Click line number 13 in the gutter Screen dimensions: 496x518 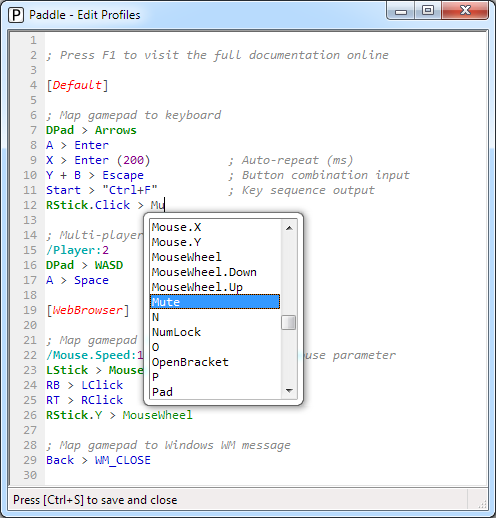(x=30, y=220)
